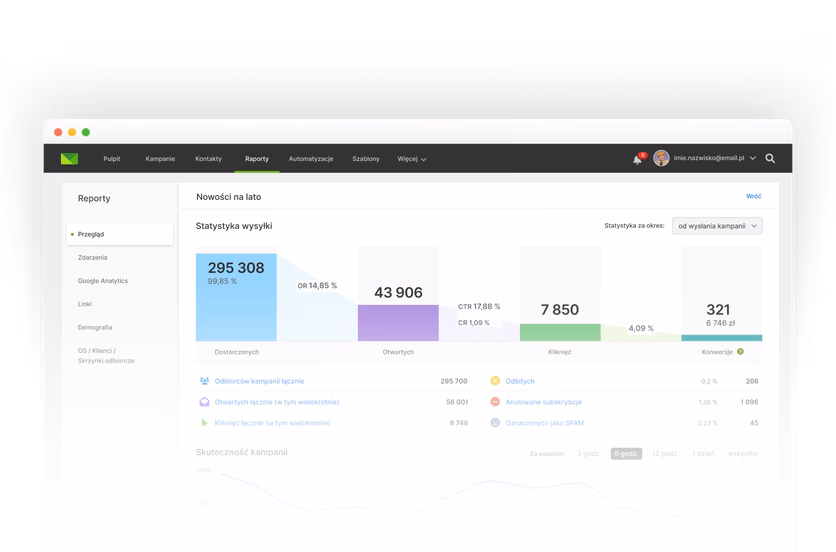Open the 'od wysłania kampanii' period dropdown
Screen dimensions: 836x552
(x=717, y=226)
